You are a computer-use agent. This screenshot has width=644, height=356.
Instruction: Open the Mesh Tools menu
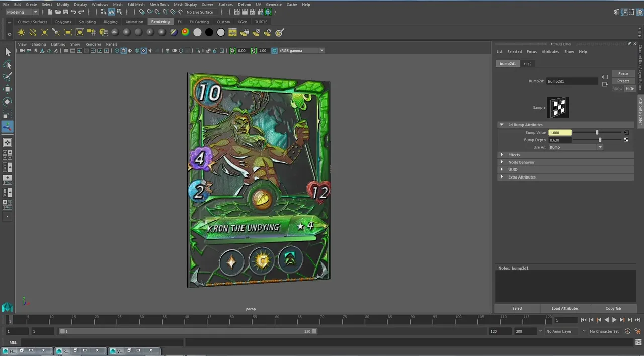159,4
